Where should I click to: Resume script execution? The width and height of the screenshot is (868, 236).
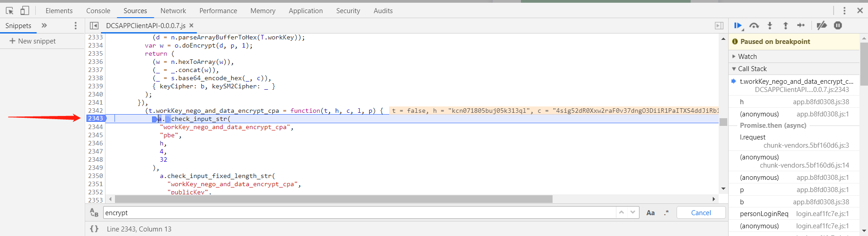[739, 26]
